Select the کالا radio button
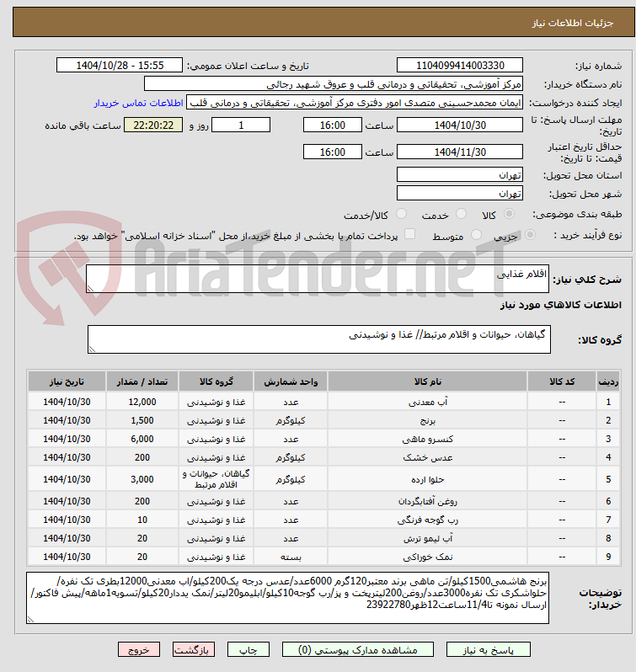The image size is (636, 672). click(509, 213)
